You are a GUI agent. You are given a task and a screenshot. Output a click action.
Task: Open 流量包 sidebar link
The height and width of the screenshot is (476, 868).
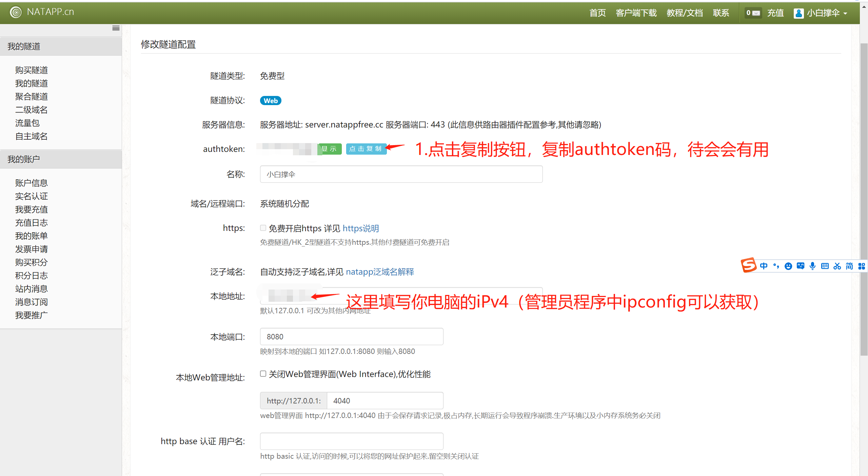[x=27, y=123]
